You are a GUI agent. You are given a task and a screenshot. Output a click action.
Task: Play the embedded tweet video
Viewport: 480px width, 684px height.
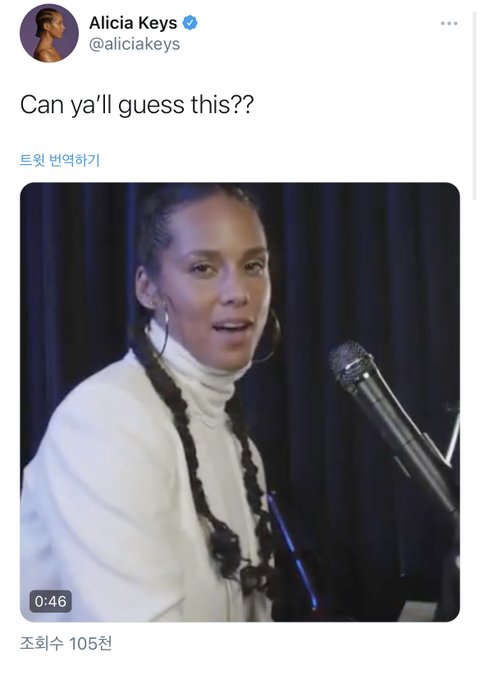(x=240, y=402)
